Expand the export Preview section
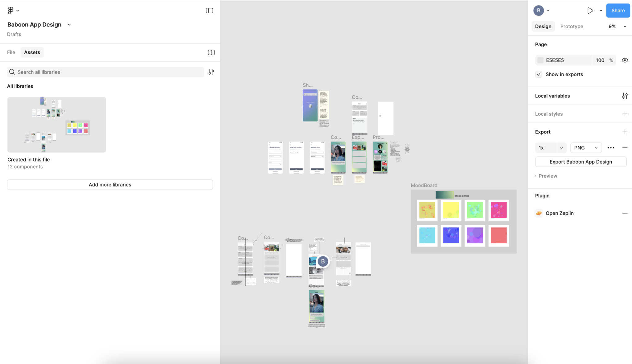The width and height of the screenshot is (632, 364). coord(547,176)
